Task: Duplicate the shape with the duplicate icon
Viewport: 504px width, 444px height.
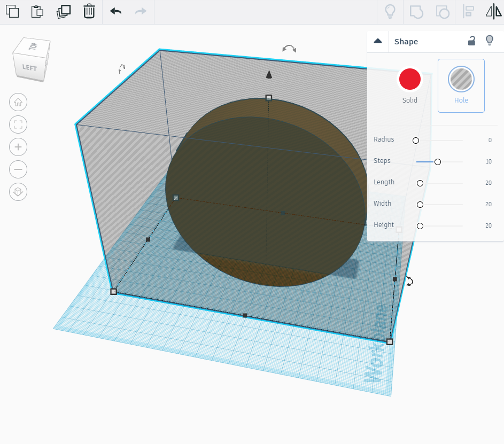Action: [x=64, y=11]
